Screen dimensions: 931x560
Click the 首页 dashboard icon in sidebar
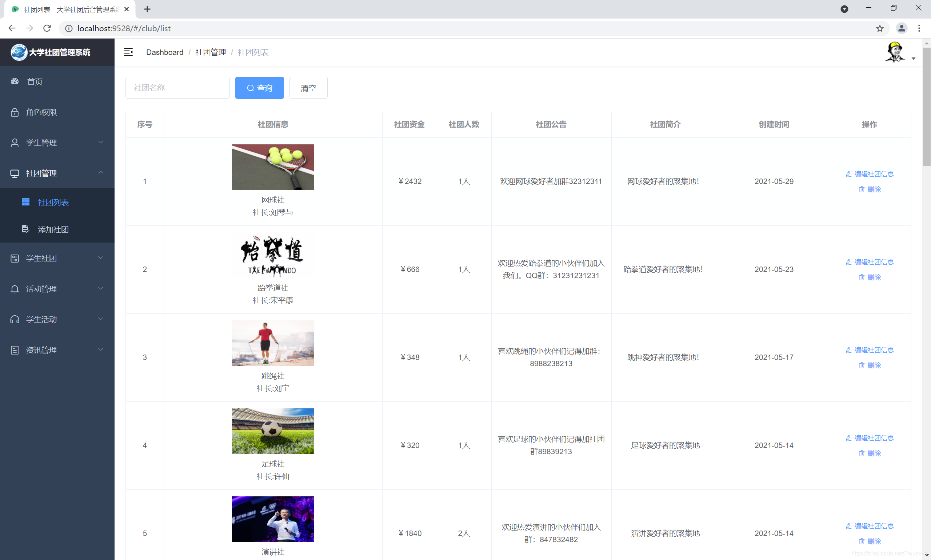(x=15, y=81)
